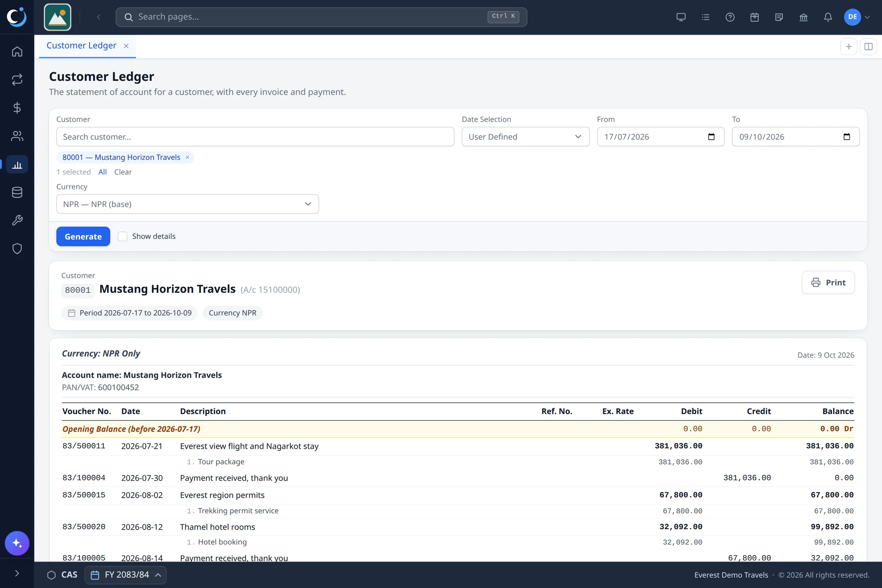Click the bank building icon
This screenshot has height=588, width=882.
[x=803, y=17]
